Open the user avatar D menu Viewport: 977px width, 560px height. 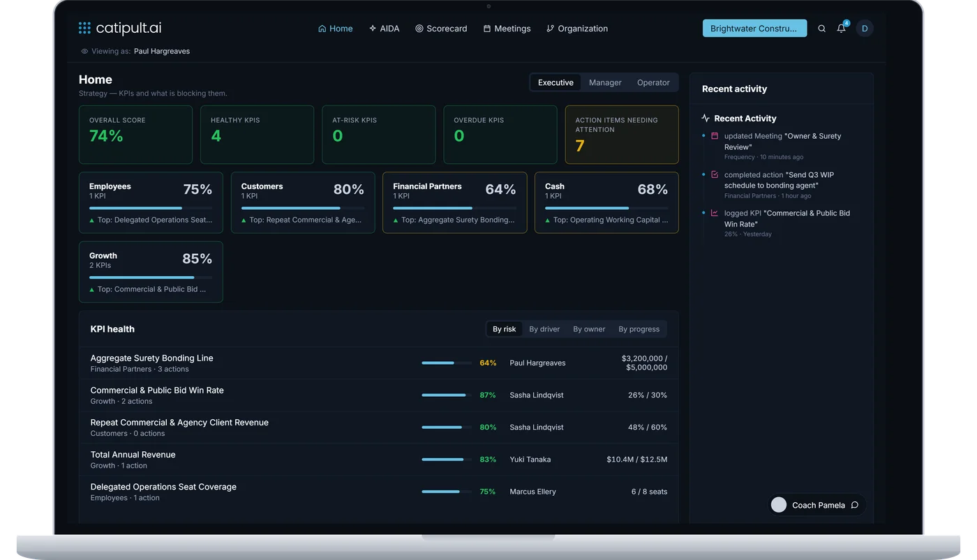pos(865,29)
